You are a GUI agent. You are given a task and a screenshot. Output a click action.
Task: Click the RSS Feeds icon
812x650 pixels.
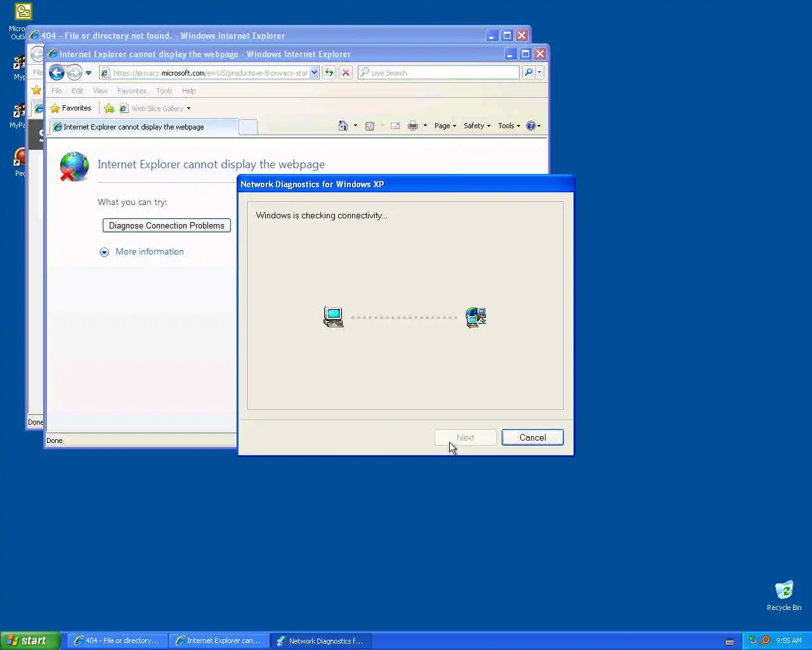coord(370,126)
